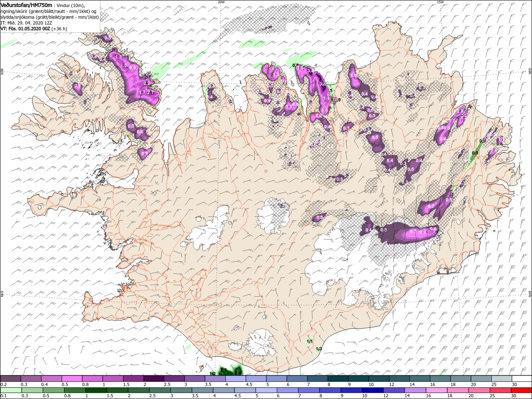
Task: Select the 0.3 swatch in rain legend
Action: (x=32, y=390)
